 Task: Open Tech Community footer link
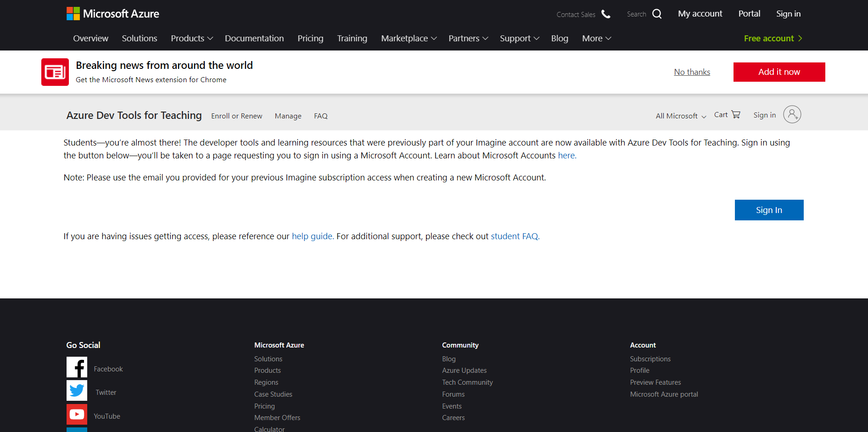coord(467,382)
